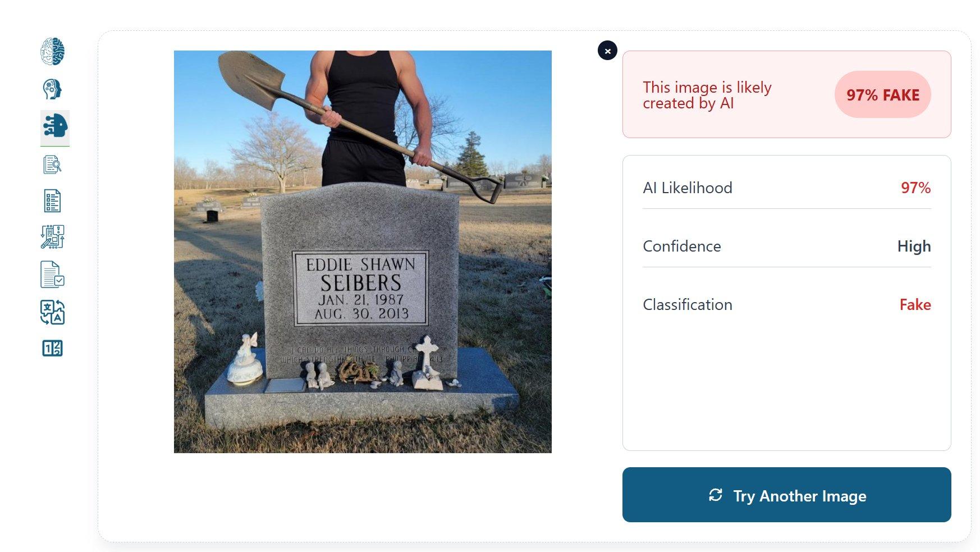Open the language translation icon
The image size is (980, 552).
pyautogui.click(x=53, y=312)
